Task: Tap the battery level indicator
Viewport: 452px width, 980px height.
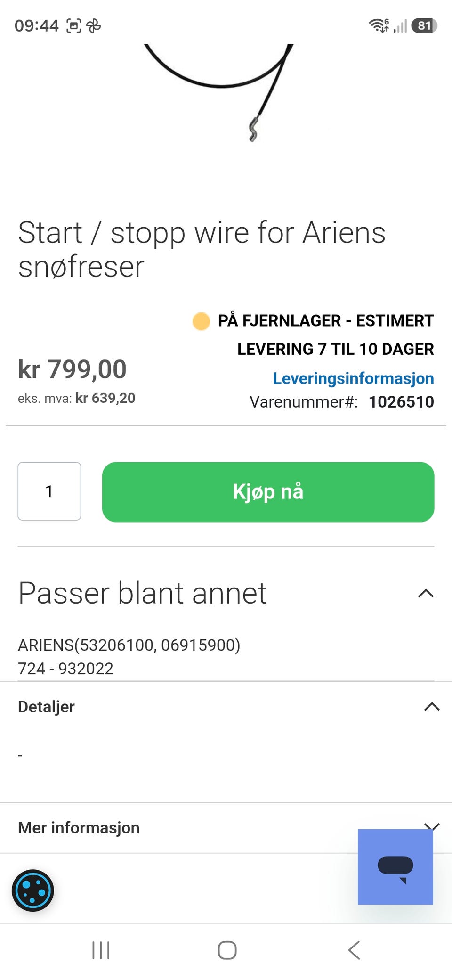Action: click(x=424, y=25)
